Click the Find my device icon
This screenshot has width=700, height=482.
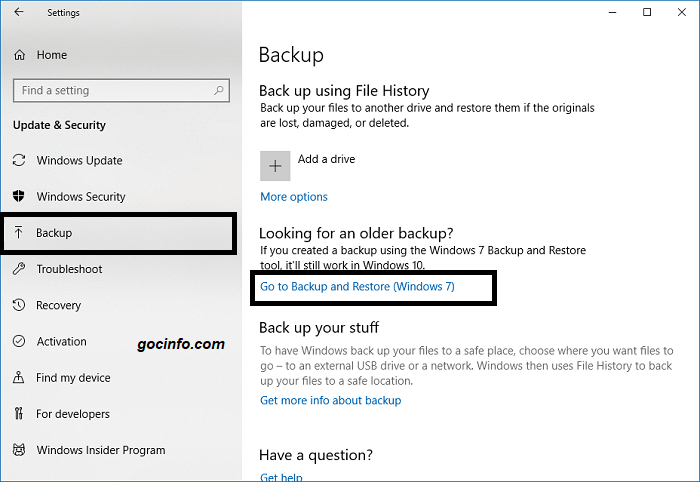pyautogui.click(x=19, y=378)
